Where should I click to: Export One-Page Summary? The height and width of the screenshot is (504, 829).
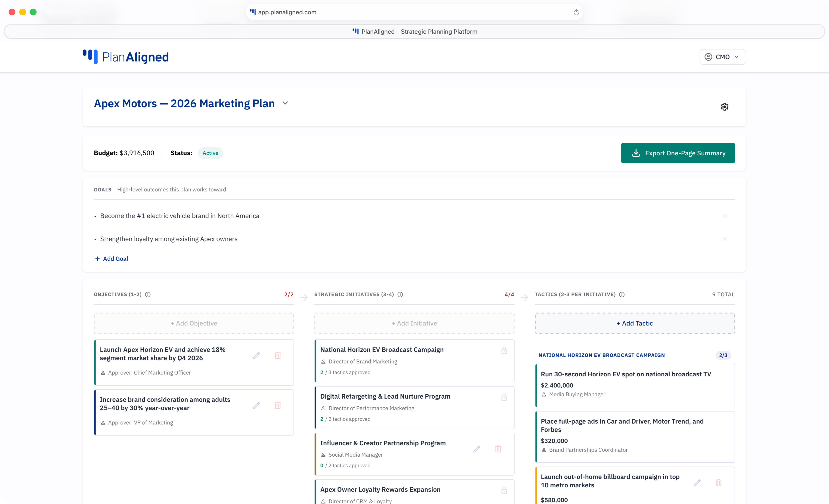pos(677,153)
